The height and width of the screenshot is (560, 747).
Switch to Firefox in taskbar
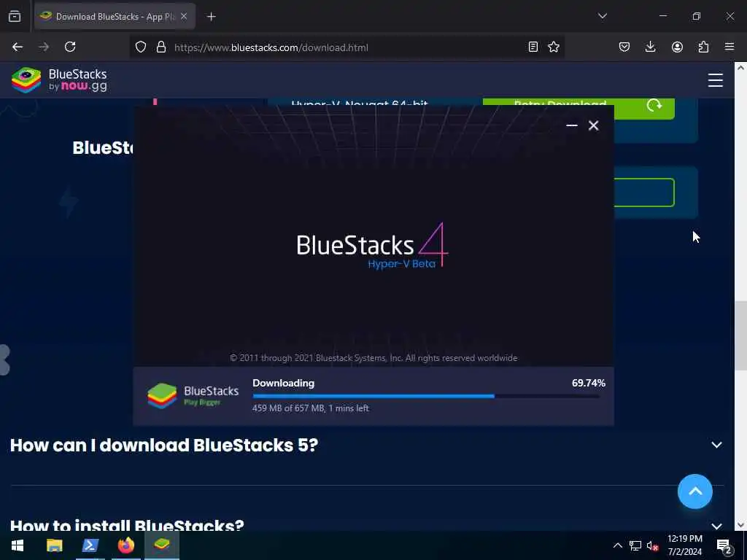pyautogui.click(x=125, y=545)
